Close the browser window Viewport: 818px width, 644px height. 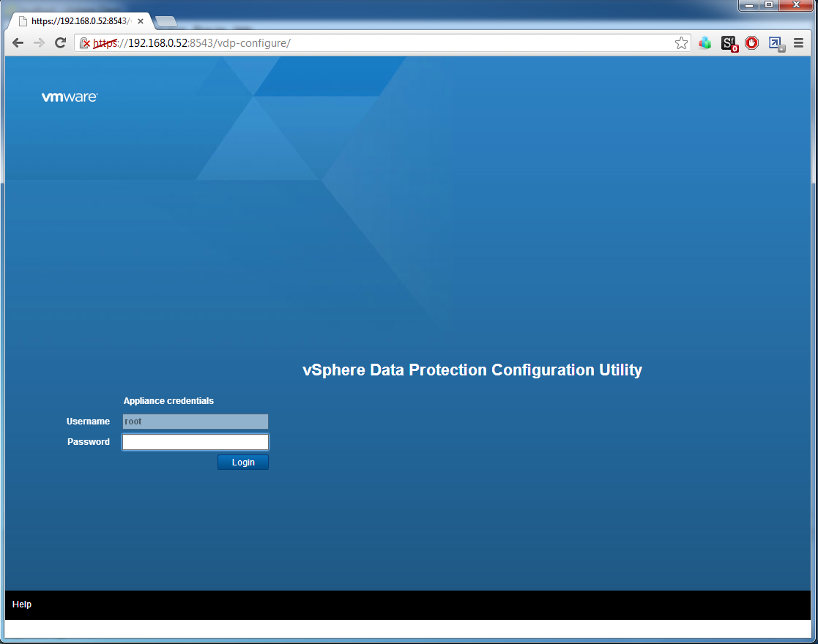(x=796, y=5)
